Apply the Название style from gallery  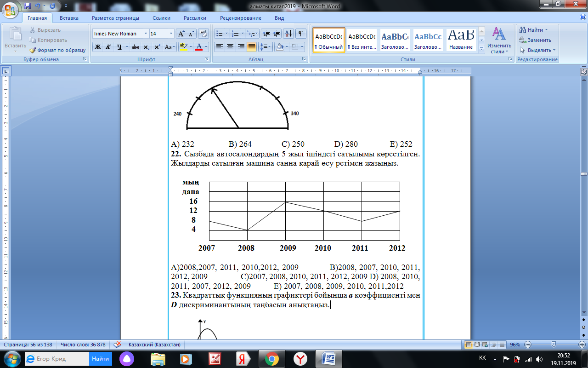(461, 40)
